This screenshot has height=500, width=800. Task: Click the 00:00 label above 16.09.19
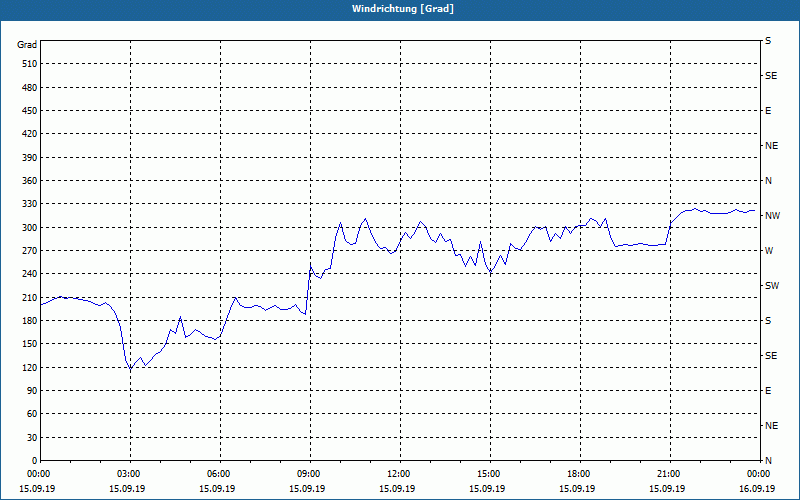point(758,474)
